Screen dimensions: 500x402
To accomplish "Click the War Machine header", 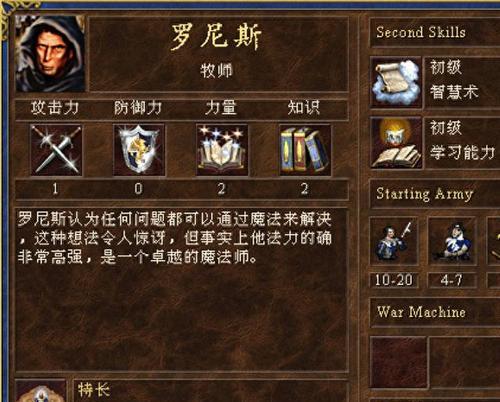I will pyautogui.click(x=421, y=312).
